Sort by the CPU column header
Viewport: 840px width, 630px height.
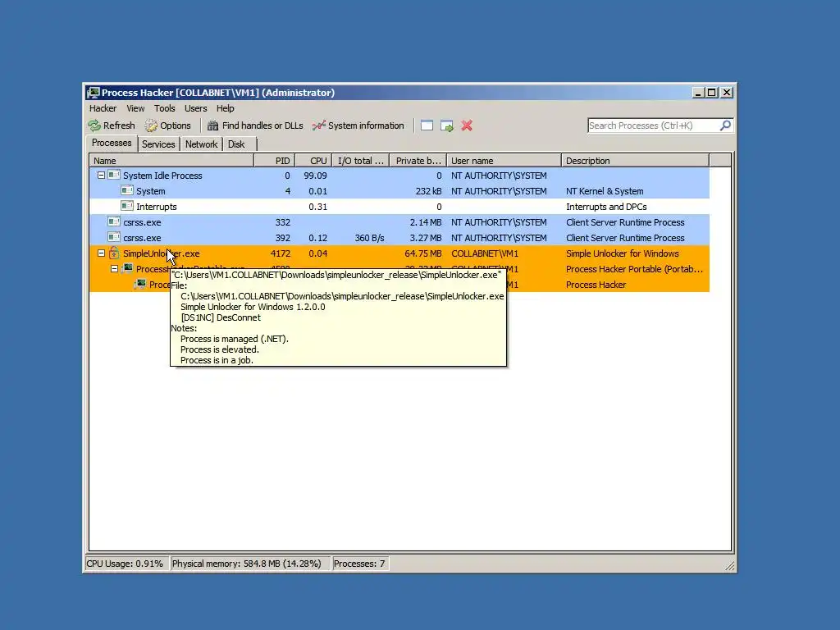pyautogui.click(x=313, y=161)
